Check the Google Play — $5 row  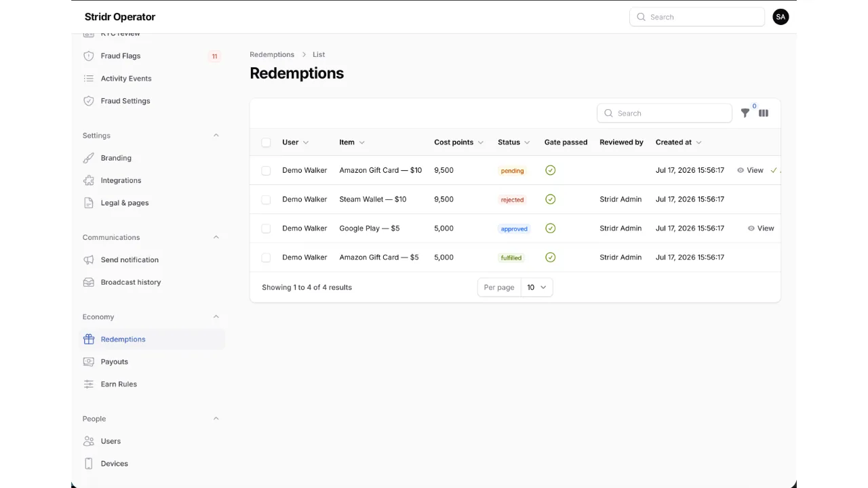(266, 228)
